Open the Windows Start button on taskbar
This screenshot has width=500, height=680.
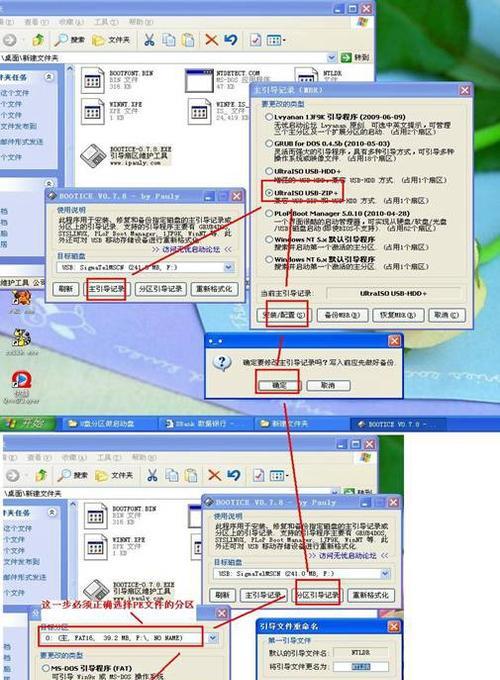pos(27,423)
